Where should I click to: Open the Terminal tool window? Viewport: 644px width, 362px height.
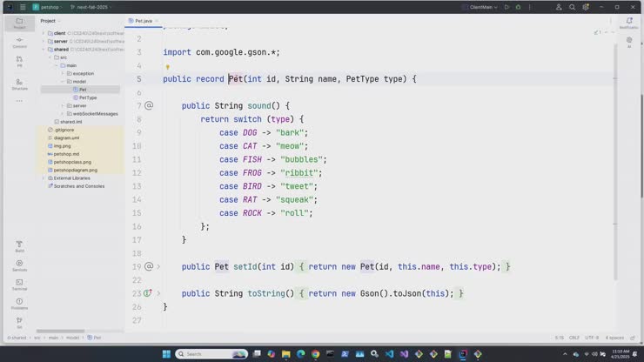coord(19,285)
